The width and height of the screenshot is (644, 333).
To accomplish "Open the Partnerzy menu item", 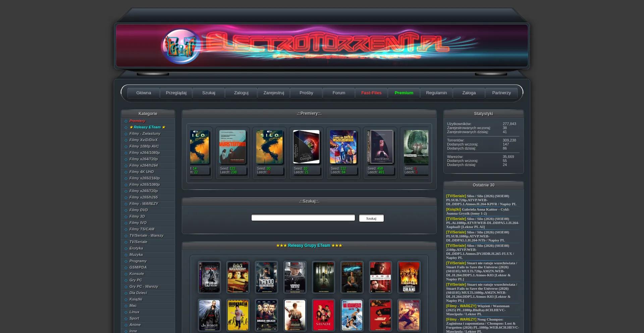I will pyautogui.click(x=501, y=93).
